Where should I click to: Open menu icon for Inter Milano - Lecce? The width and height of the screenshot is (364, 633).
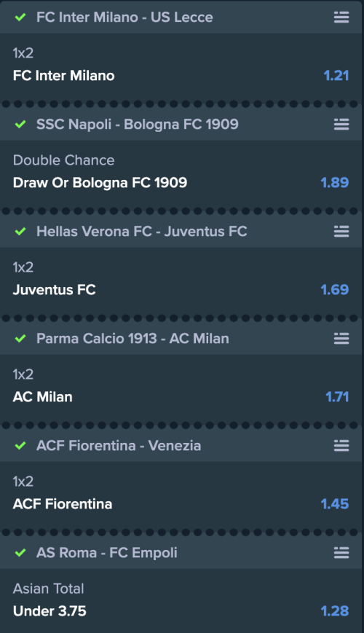[341, 17]
